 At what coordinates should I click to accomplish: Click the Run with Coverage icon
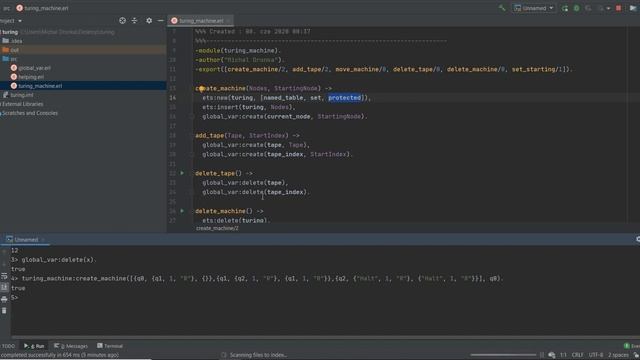click(588, 8)
